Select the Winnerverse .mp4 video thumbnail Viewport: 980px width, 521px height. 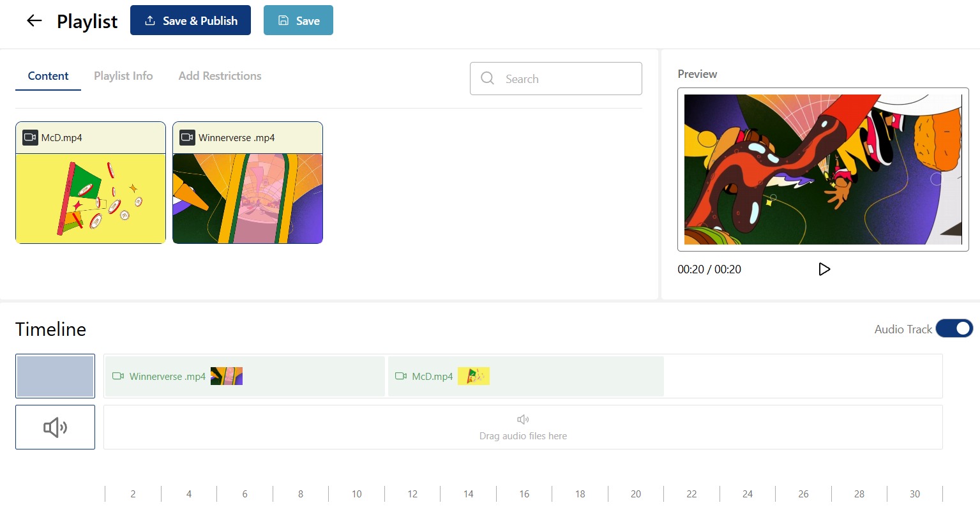[x=248, y=199]
